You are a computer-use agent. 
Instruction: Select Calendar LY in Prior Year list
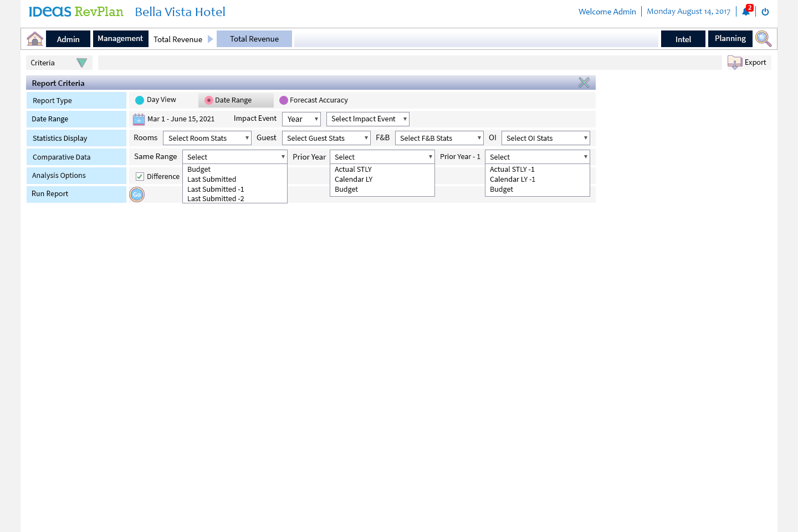[354, 179]
